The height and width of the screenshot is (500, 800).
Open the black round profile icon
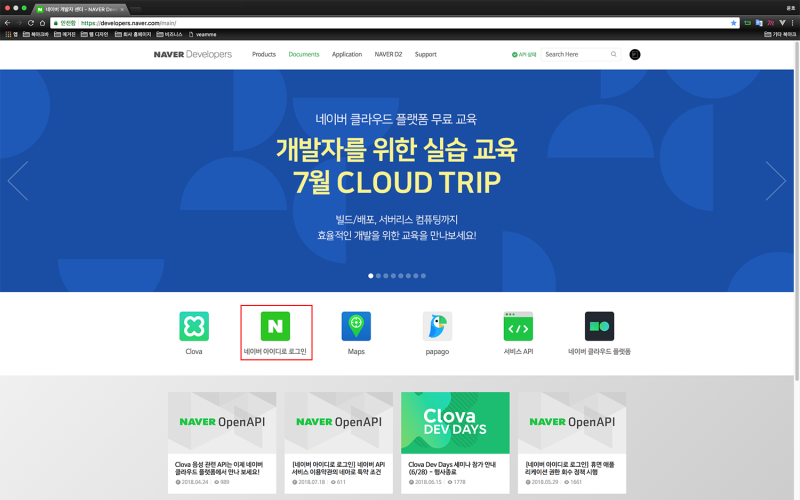pyautogui.click(x=635, y=55)
